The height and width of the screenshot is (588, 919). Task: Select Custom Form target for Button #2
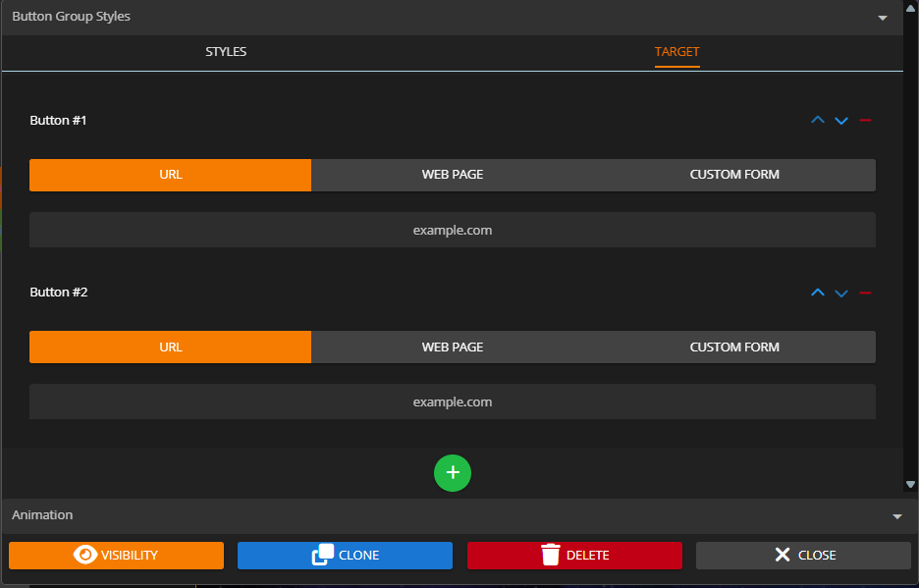point(734,347)
